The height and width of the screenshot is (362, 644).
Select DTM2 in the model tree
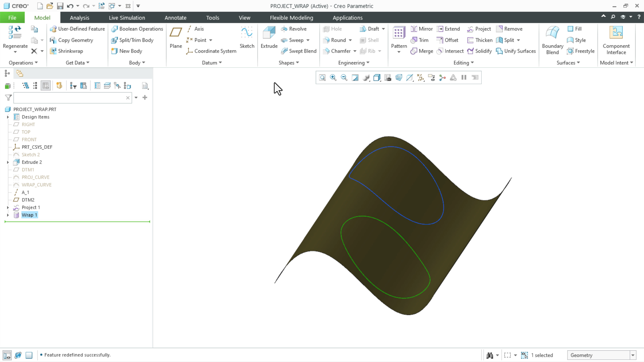pyautogui.click(x=28, y=200)
